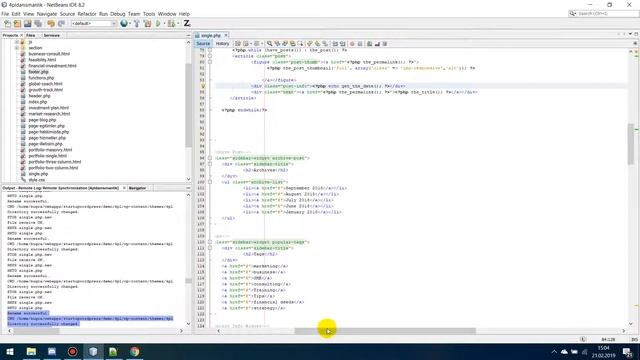Collapse code fold at line 96
This screenshot has height=360, width=640.
pyautogui.click(x=210, y=158)
